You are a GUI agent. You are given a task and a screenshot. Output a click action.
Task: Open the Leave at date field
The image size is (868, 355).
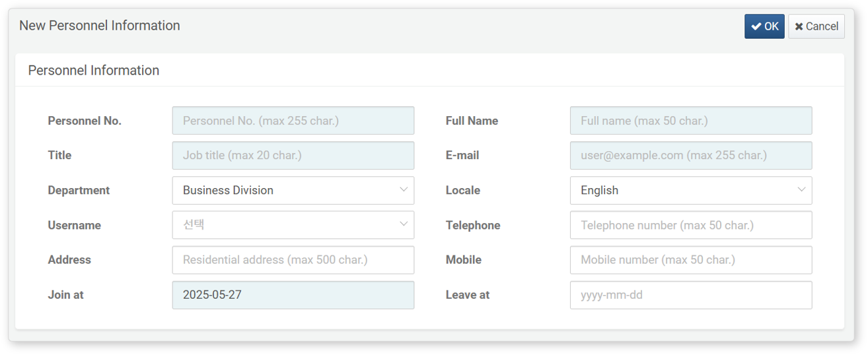coord(691,295)
